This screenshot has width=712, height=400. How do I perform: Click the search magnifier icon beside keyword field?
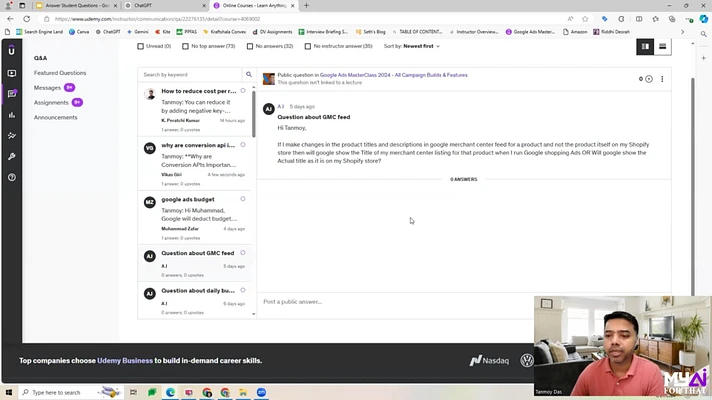[x=249, y=74]
